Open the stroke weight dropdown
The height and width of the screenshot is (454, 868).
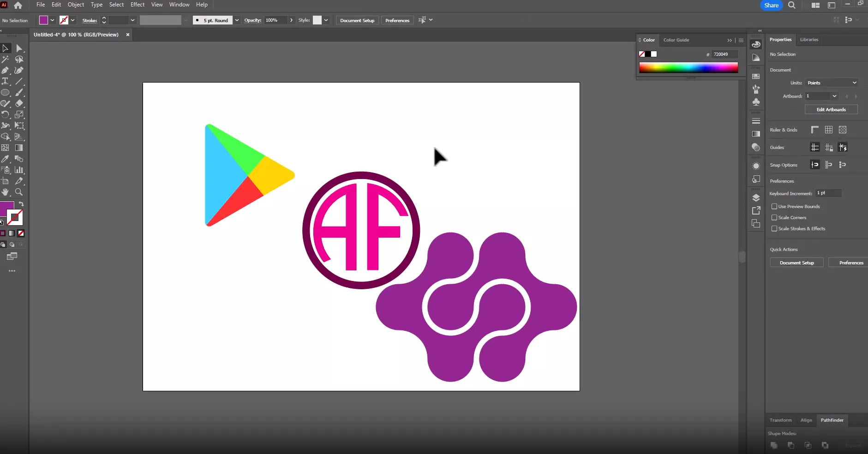(x=132, y=20)
